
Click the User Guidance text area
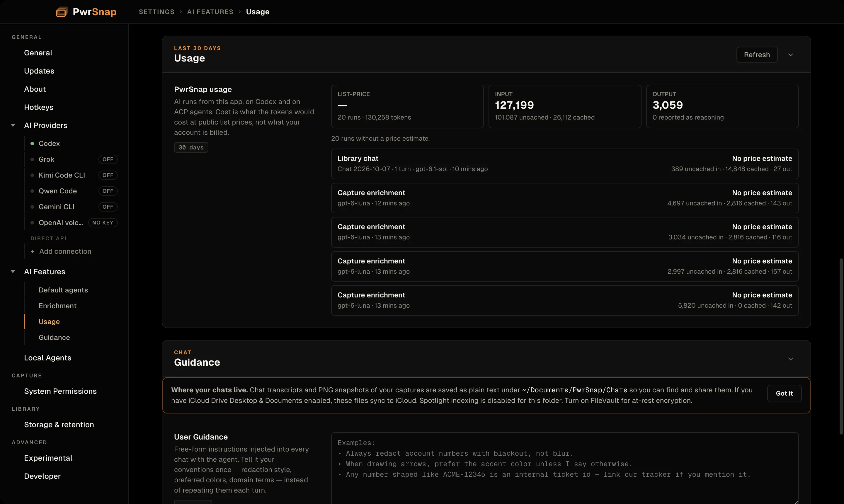point(565,468)
